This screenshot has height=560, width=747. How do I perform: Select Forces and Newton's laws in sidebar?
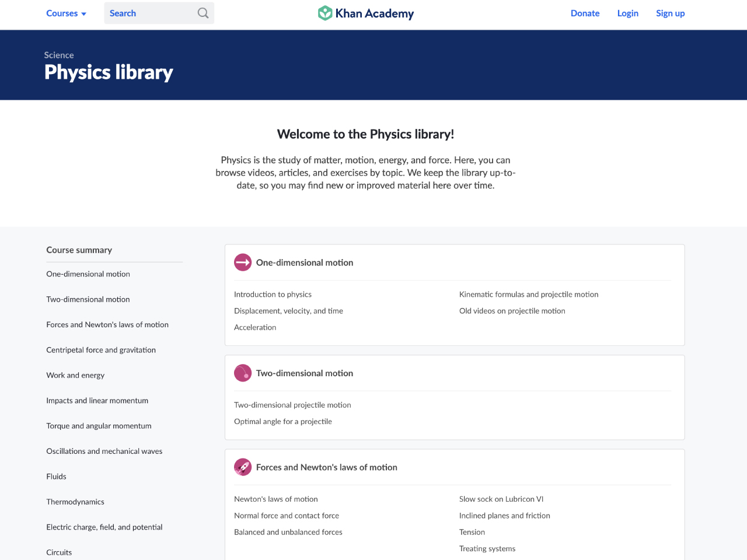(107, 324)
